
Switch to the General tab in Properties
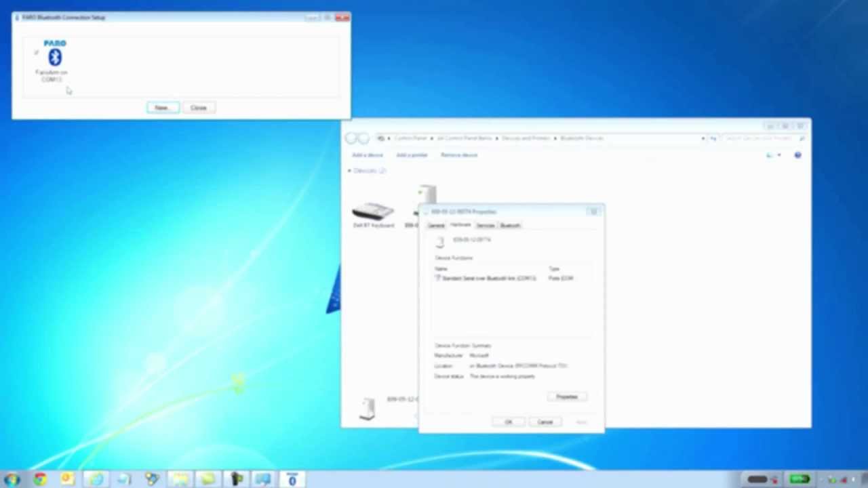(436, 226)
